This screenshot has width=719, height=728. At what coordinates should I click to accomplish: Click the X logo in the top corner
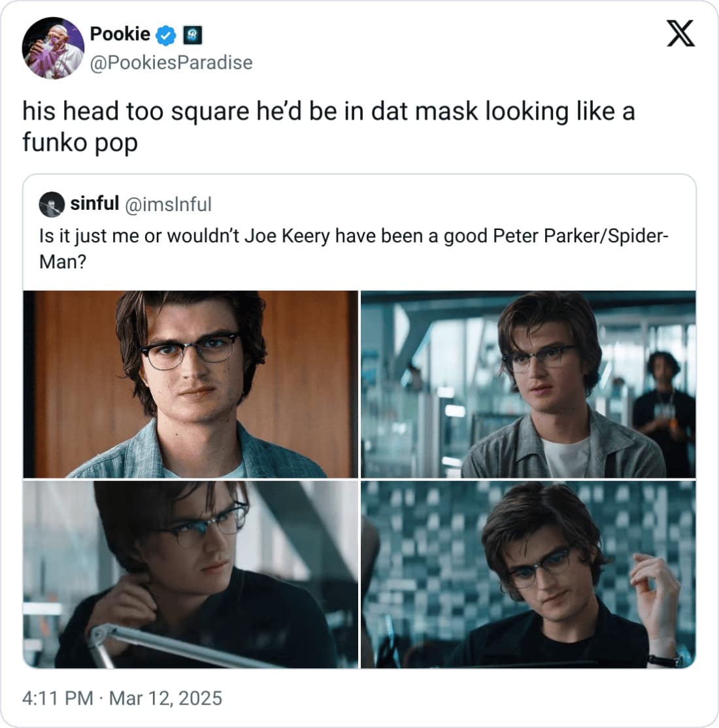click(681, 34)
